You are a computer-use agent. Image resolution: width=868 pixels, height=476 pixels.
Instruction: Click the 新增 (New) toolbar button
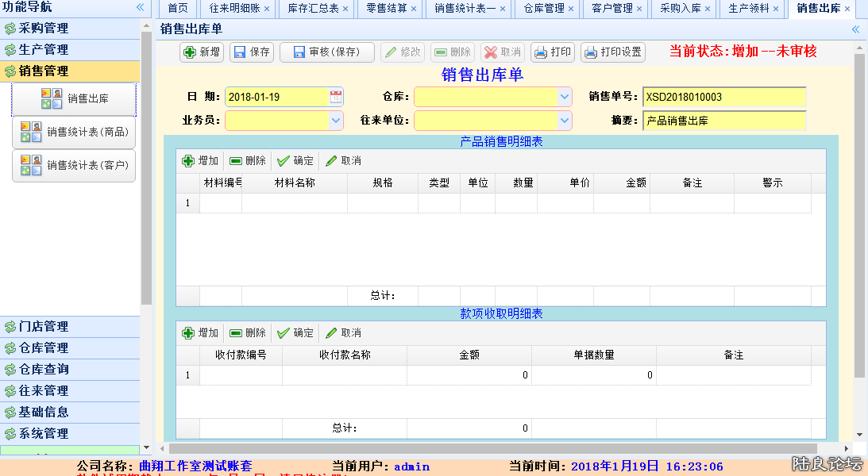202,52
